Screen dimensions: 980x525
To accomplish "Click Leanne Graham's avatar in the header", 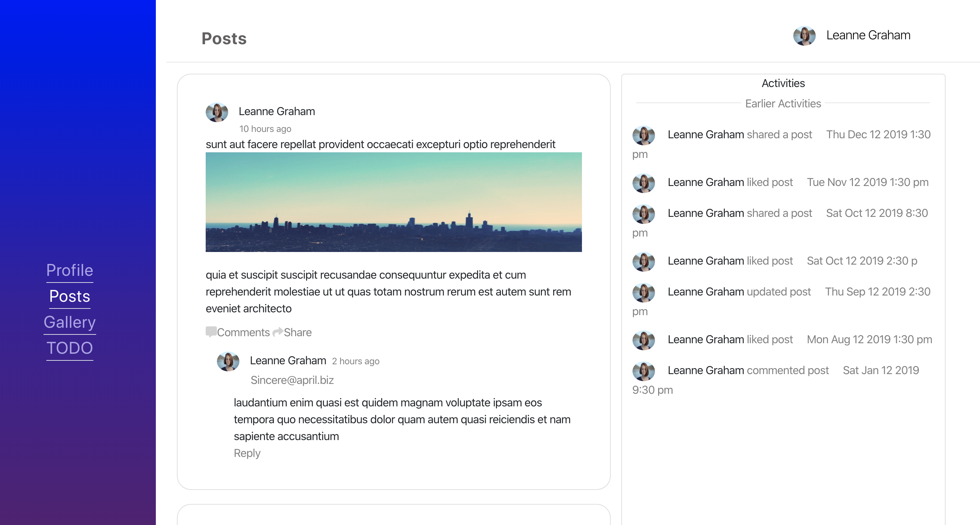I will [x=804, y=36].
